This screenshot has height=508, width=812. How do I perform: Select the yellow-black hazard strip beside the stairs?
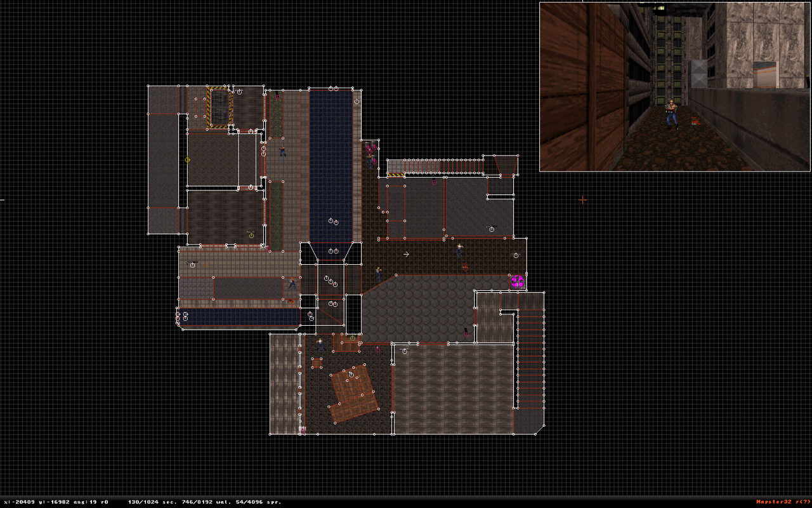tap(396, 175)
